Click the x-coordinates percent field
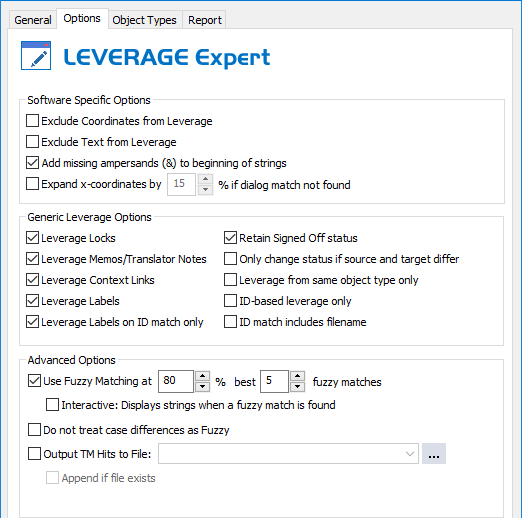Viewport: 522px width, 518px height. (x=181, y=184)
